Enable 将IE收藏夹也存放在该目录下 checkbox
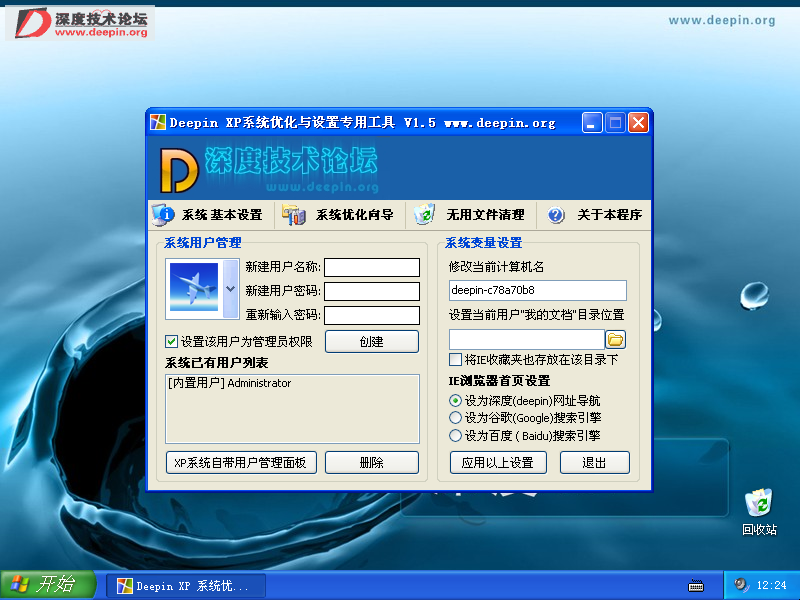800x600 pixels. click(x=455, y=359)
